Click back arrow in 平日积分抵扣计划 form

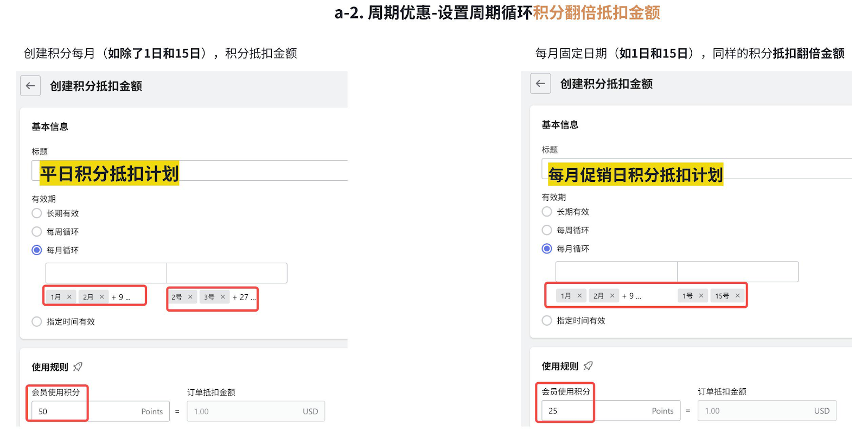click(30, 86)
